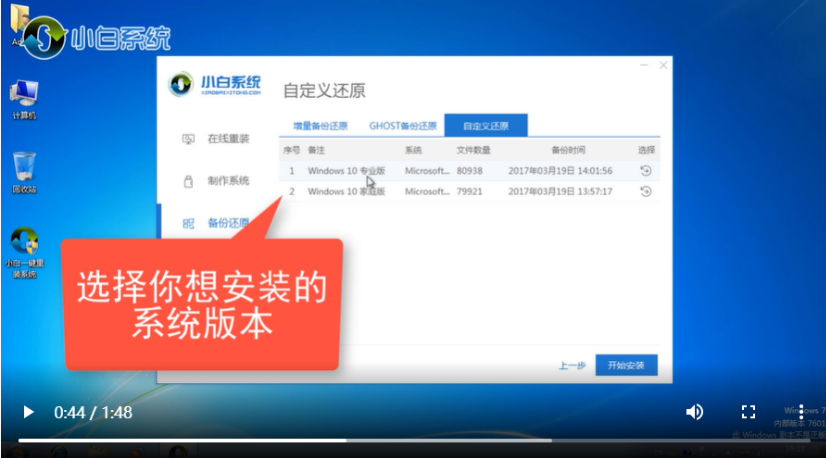Open the 回收站 recycle bin icon

point(24,170)
